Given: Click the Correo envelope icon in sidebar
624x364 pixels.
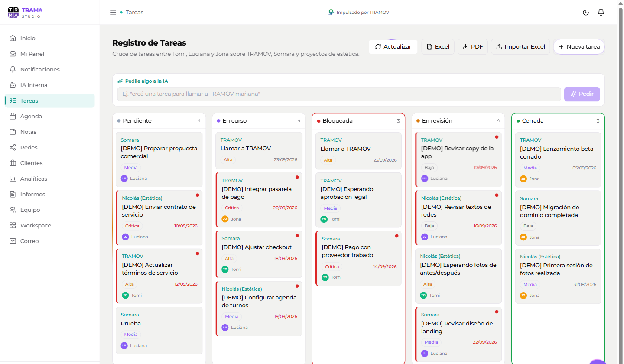Looking at the screenshot, I should click(13, 241).
